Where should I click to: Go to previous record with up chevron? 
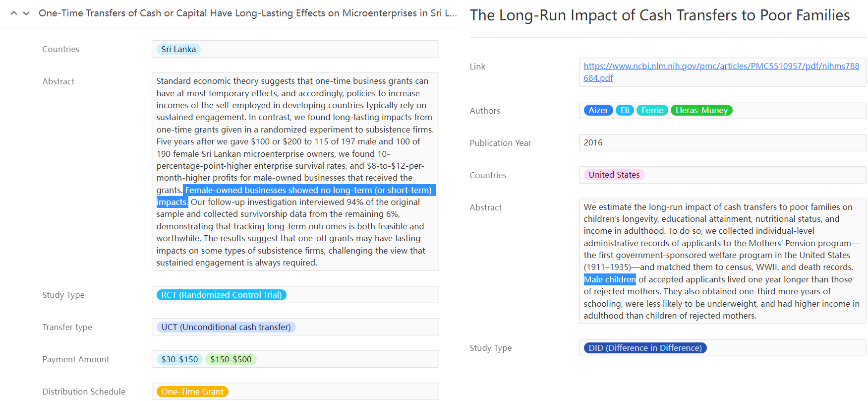click(x=14, y=13)
